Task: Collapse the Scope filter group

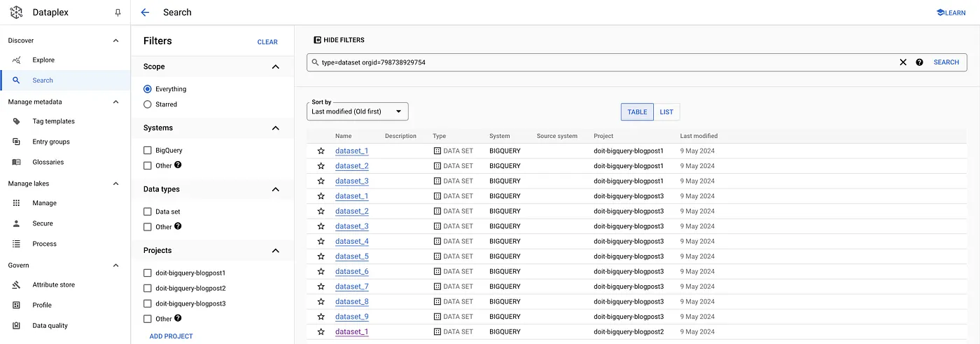Action: click(x=275, y=67)
